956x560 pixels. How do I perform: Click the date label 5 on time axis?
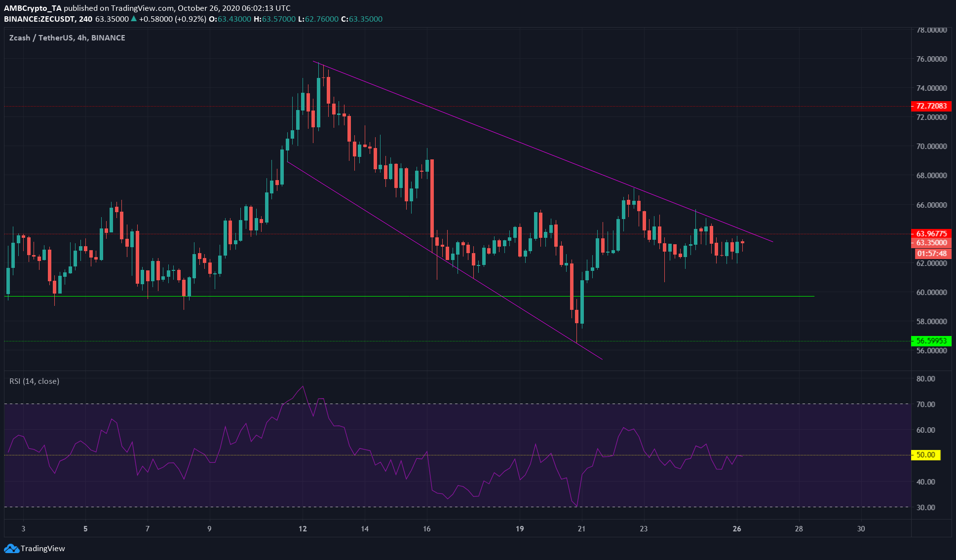[x=85, y=528]
